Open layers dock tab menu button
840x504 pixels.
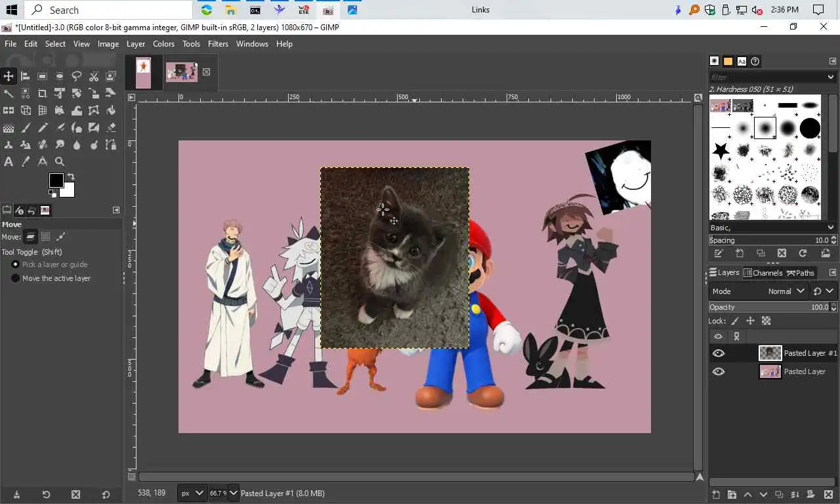[x=833, y=272]
